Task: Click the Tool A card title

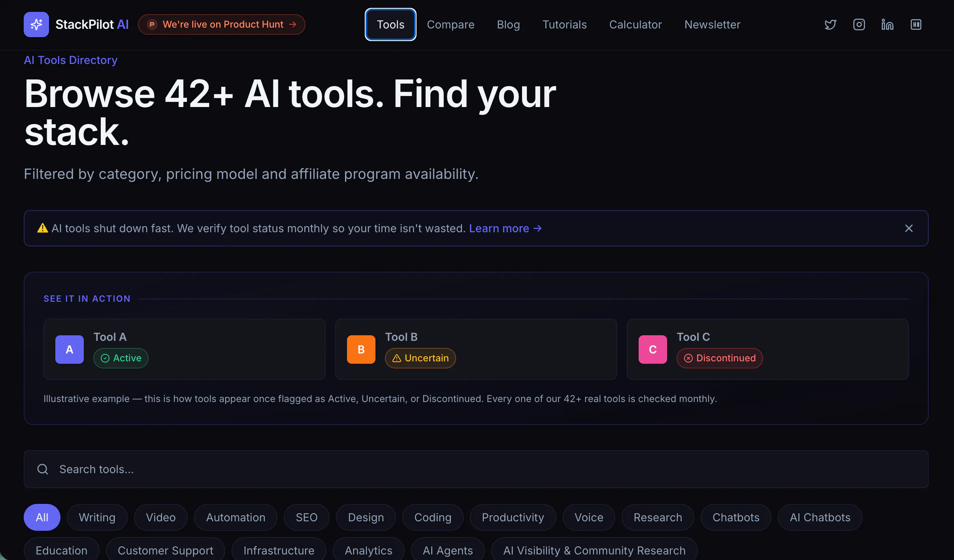Action: click(x=110, y=337)
